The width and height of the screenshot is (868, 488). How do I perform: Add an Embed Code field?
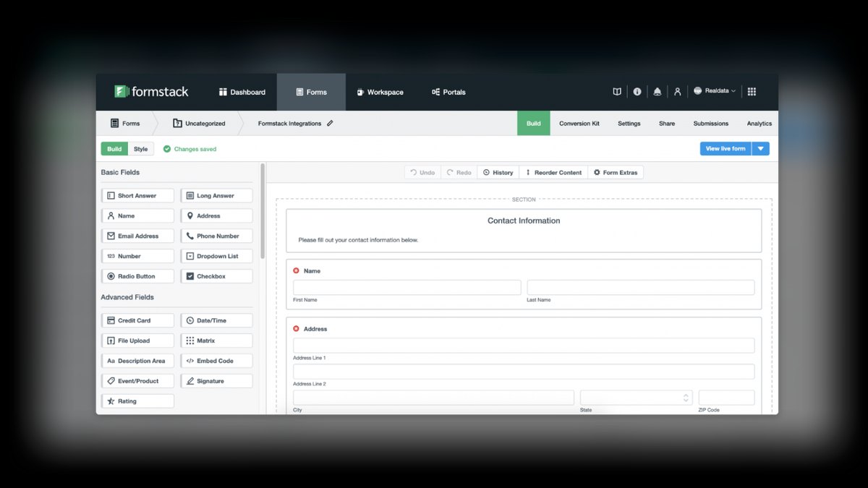tap(216, 361)
